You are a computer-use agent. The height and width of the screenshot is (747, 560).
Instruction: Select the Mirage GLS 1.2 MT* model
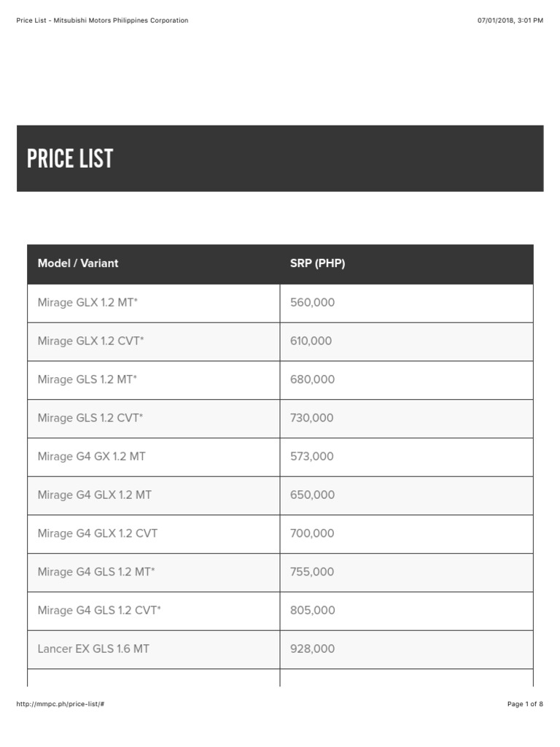pos(87,379)
